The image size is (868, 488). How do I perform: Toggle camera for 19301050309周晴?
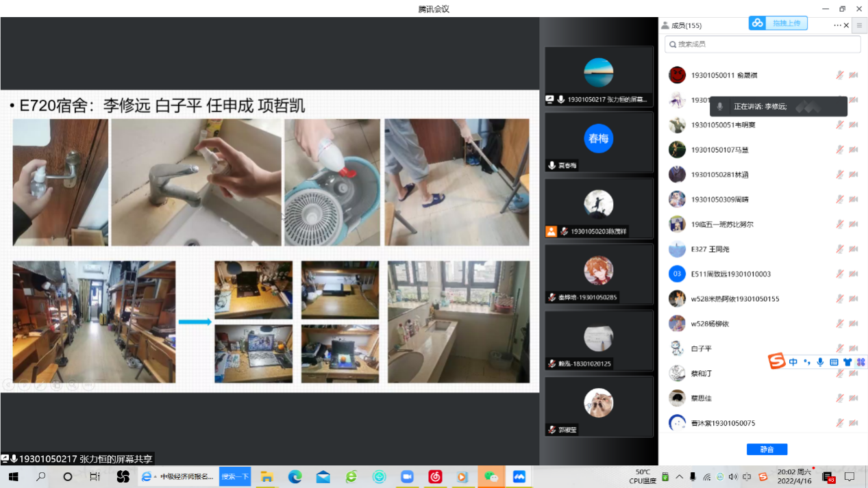click(x=854, y=199)
